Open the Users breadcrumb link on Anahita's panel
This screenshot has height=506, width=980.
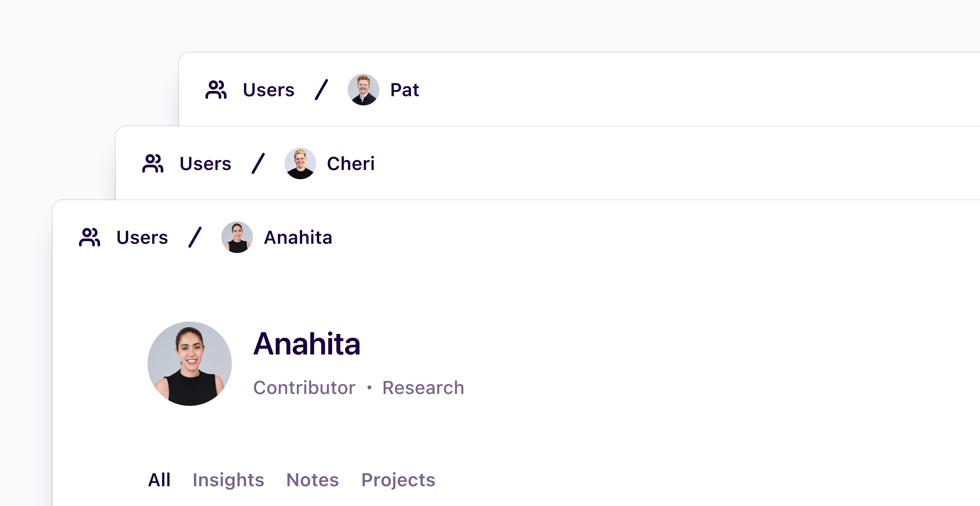click(142, 237)
